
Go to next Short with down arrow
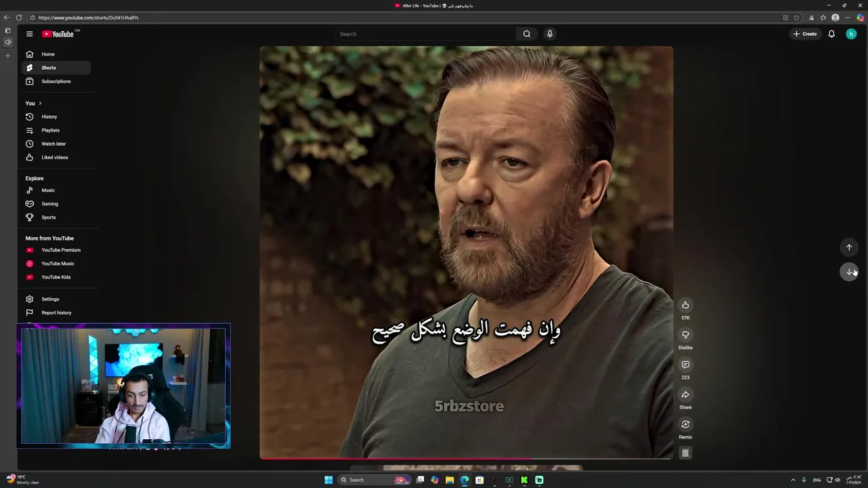[849, 272]
